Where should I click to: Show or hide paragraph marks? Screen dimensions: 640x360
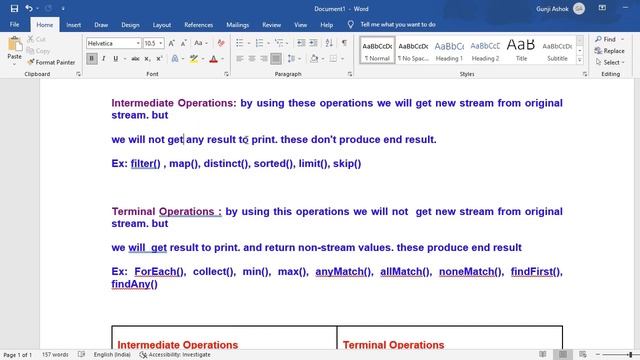(x=344, y=43)
